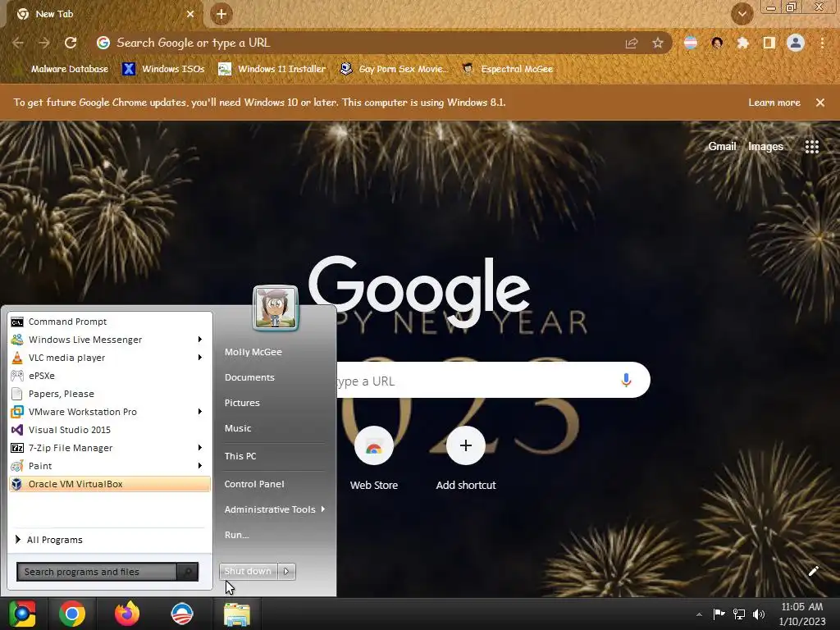
Task: Open This PC from Start menu
Action: click(x=240, y=456)
